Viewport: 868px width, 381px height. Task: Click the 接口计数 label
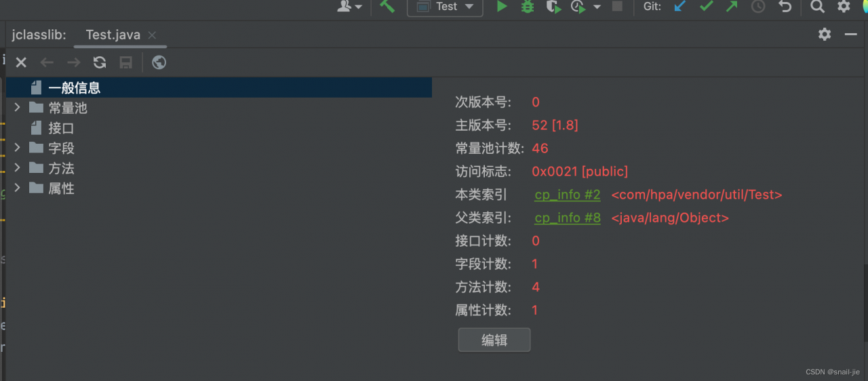(x=484, y=241)
